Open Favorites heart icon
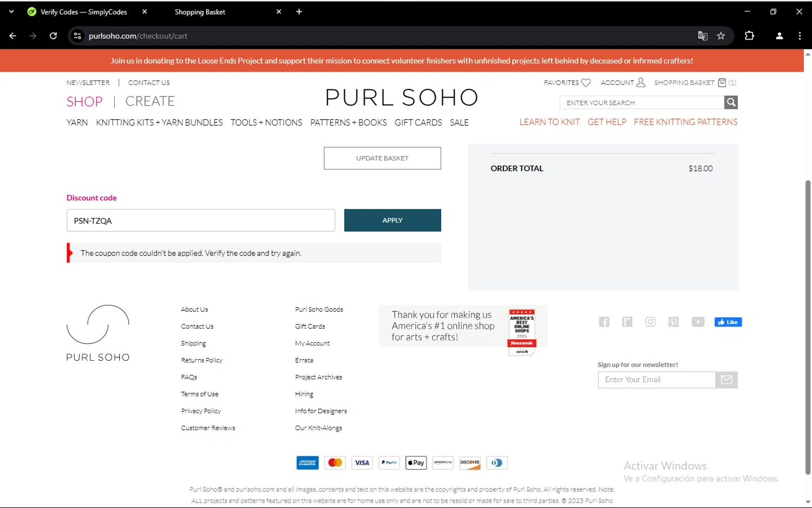This screenshot has height=508, width=812. coord(586,83)
